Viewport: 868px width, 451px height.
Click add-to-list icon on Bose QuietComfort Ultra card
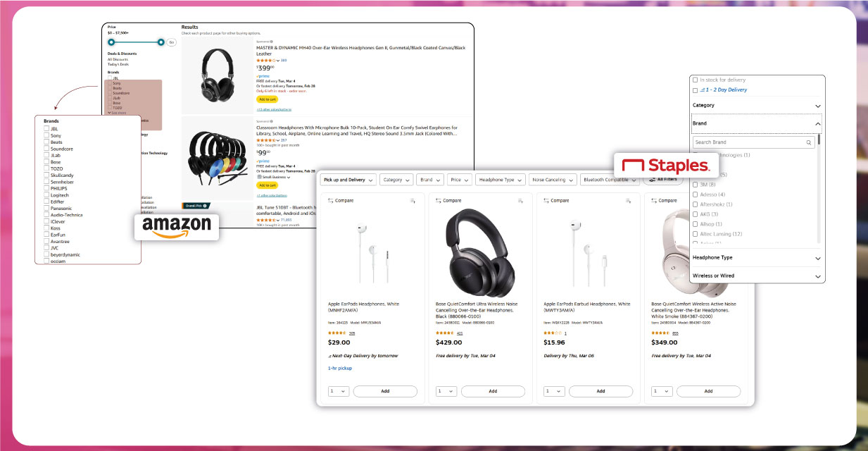tap(521, 201)
